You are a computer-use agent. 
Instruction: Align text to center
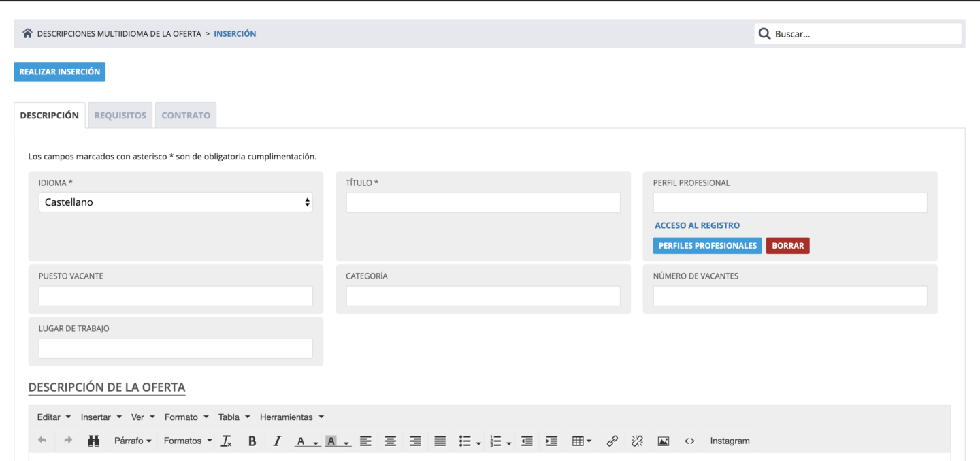[391, 441]
